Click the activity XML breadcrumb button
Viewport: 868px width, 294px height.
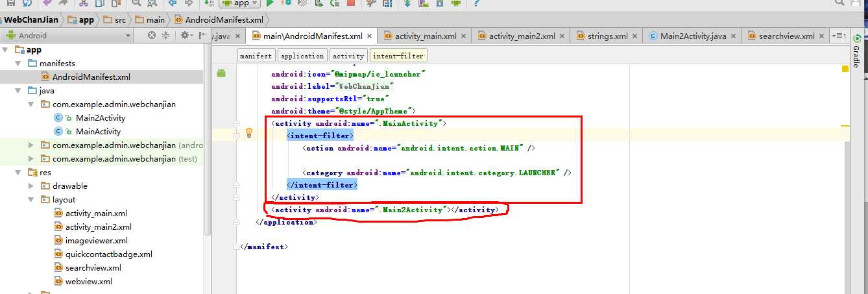[348, 56]
